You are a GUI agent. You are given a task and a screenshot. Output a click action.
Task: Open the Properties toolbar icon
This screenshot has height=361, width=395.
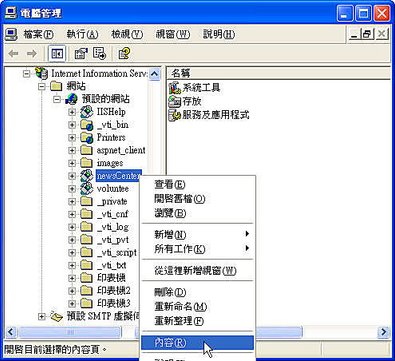coord(81,54)
